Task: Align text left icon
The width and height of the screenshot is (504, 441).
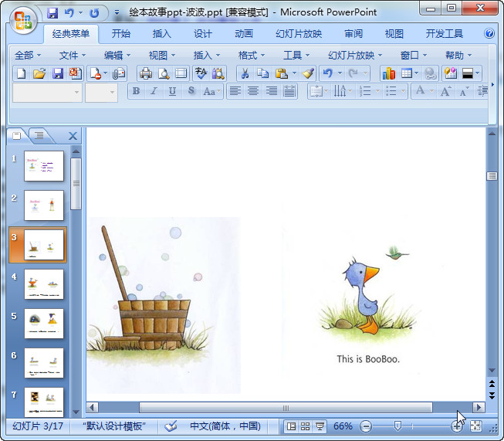Action: (235, 91)
